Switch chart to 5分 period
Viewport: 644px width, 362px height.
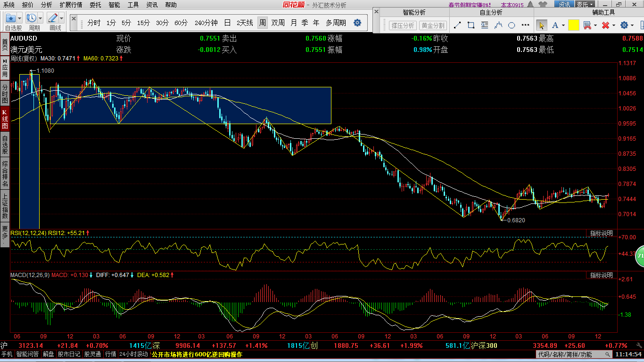tap(126, 23)
